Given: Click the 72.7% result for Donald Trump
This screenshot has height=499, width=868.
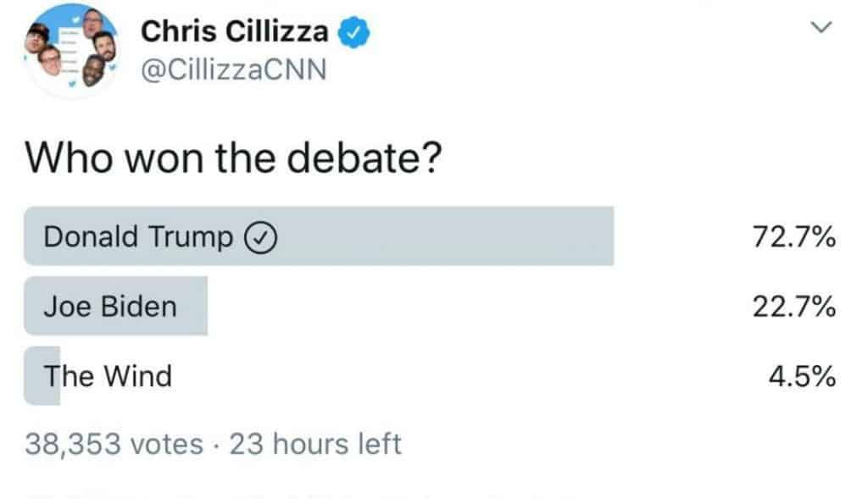Looking at the screenshot, I should (x=794, y=237).
